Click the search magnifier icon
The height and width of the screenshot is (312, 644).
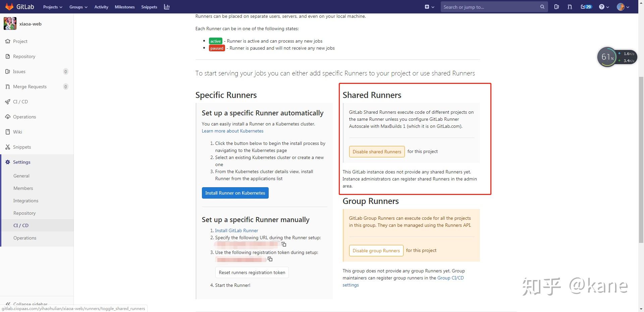[x=542, y=7]
